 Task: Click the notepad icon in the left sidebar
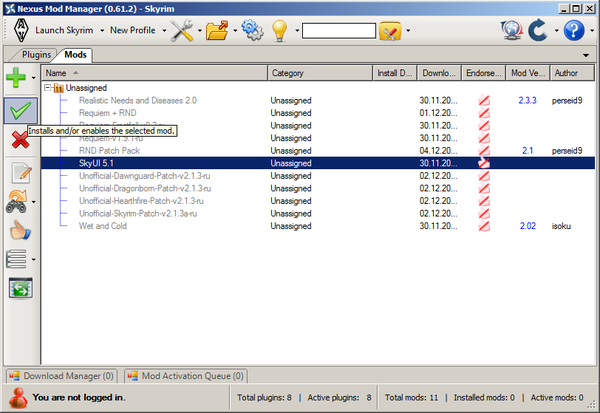coord(18,172)
